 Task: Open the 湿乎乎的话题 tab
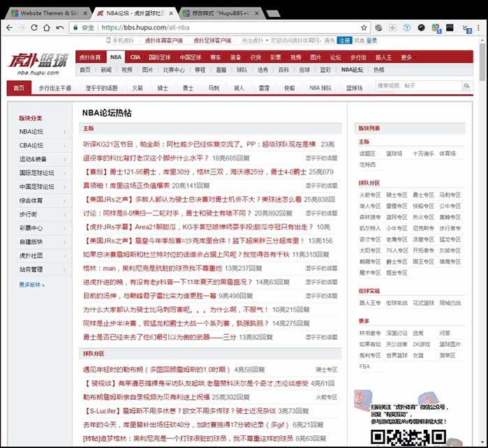pyautogui.click(x=101, y=88)
